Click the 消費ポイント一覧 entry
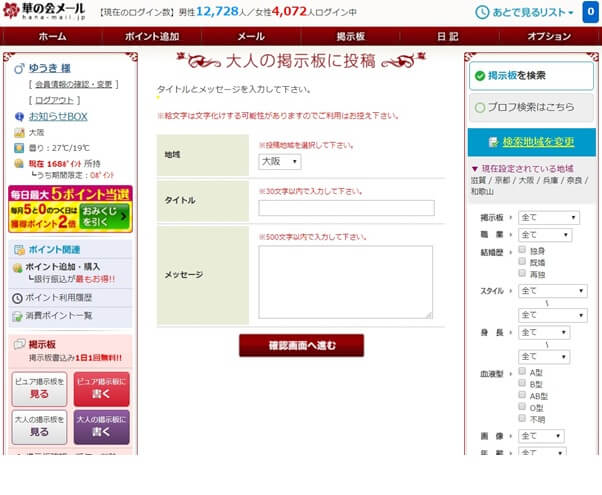 click(70, 316)
